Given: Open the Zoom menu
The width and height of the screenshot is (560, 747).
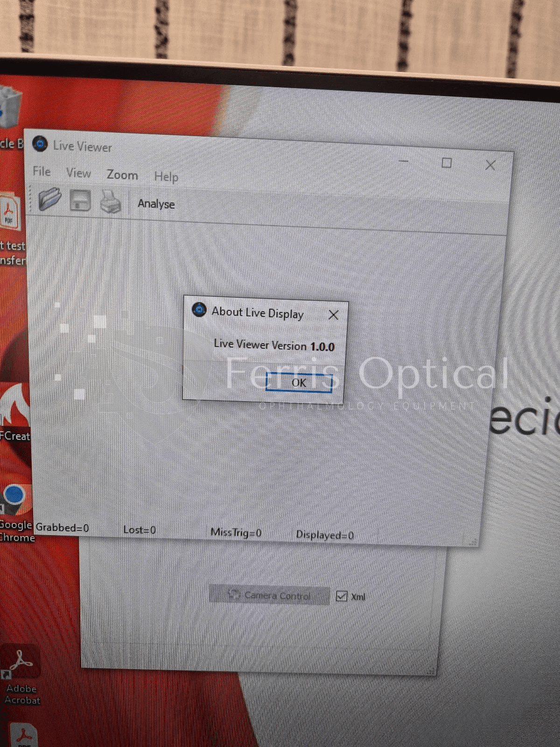Looking at the screenshot, I should click(x=122, y=175).
